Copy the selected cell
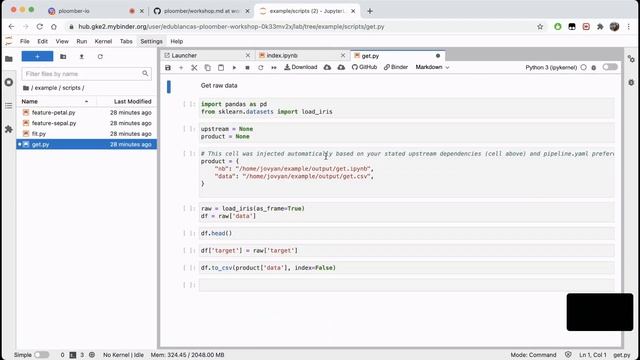The height and width of the screenshot is (360, 640). (x=207, y=67)
